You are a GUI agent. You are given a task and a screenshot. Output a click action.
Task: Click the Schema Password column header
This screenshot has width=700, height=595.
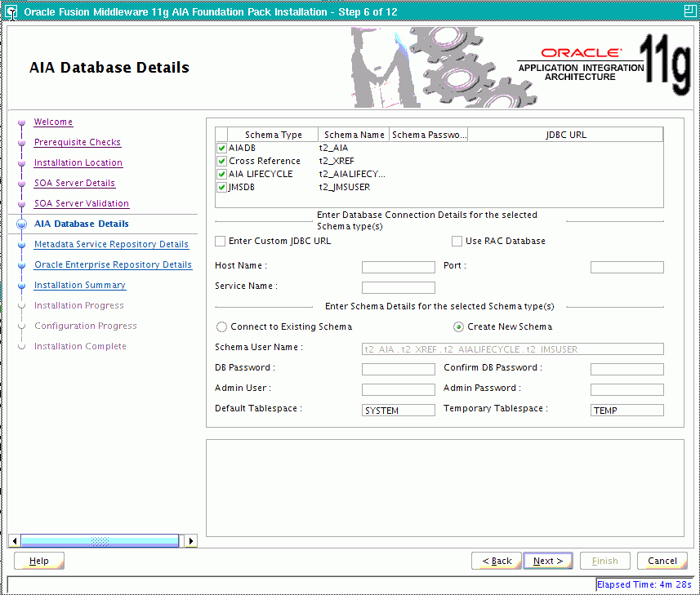point(429,135)
